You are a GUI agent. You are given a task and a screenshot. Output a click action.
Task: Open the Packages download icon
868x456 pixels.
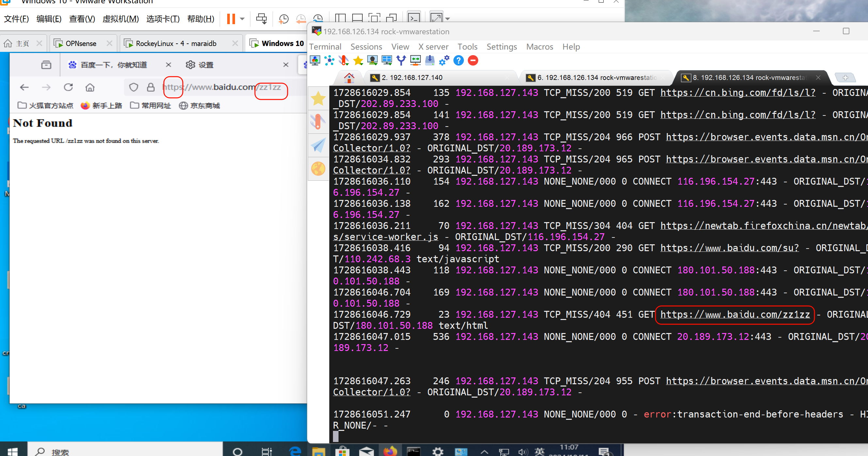(430, 61)
